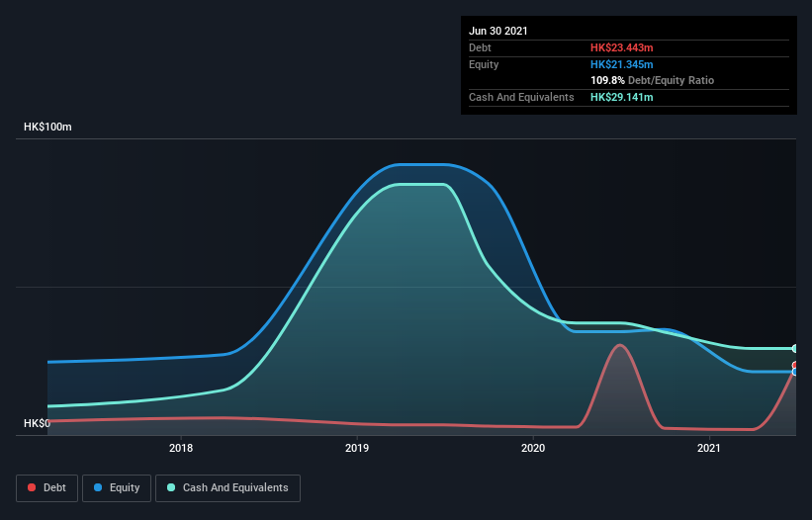812x520 pixels.
Task: Toggle Cash And Equivalents legend button
Action: pos(227,488)
